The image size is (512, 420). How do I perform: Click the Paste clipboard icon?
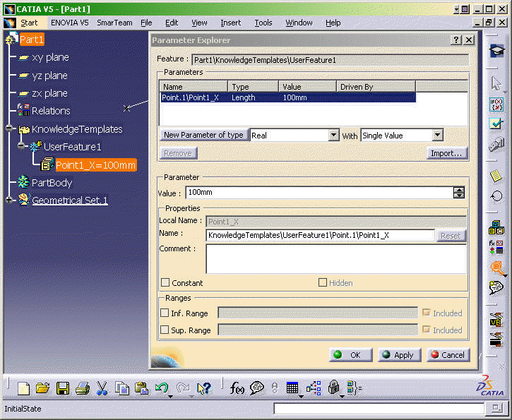(x=141, y=388)
